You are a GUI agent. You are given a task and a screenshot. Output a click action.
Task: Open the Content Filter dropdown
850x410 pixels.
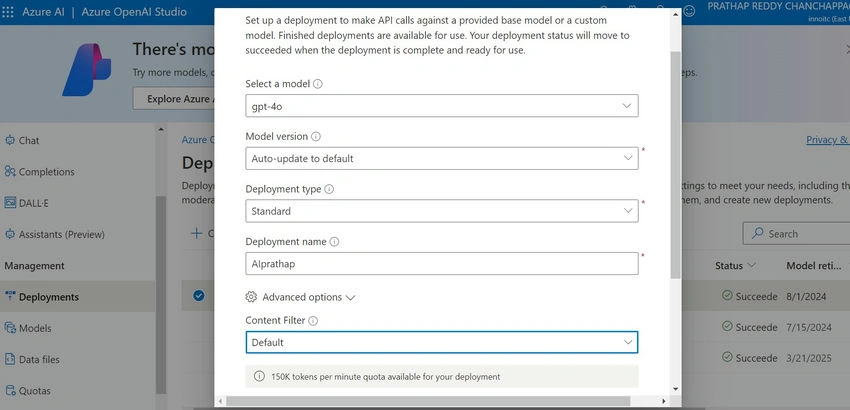(x=441, y=342)
